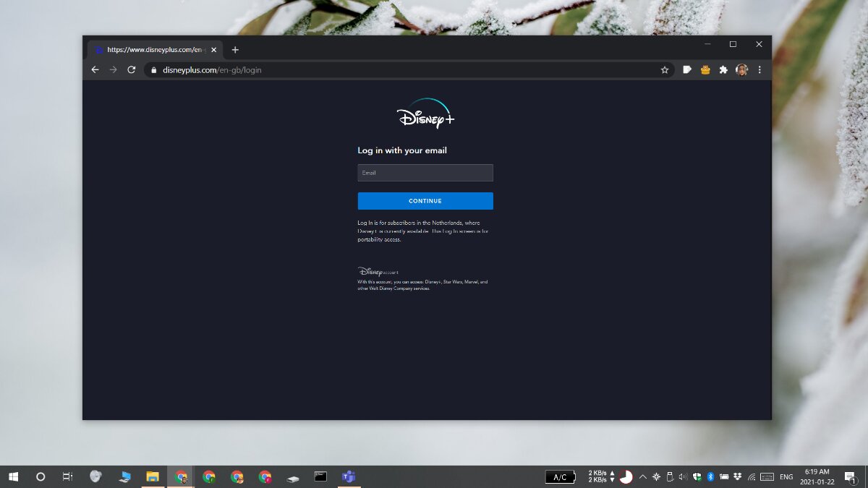
Task: Click the Email input field
Action: tap(425, 173)
